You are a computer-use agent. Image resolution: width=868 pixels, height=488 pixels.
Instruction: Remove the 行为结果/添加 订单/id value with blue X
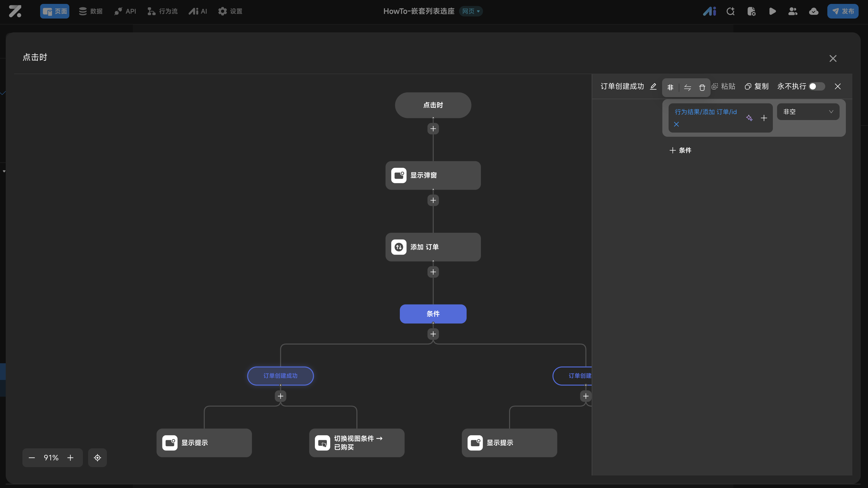pos(676,124)
